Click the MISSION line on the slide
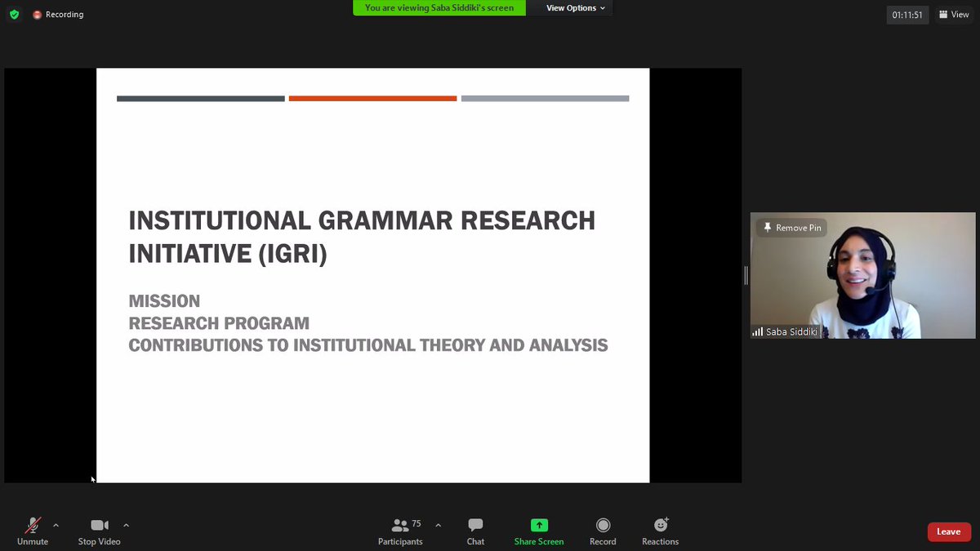 click(164, 301)
